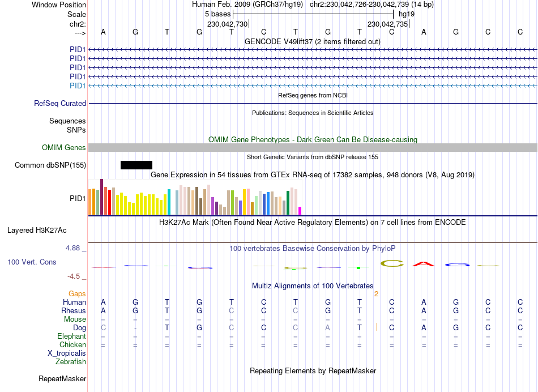Click the 'Common dbSNP(155)' track label
The height and width of the screenshot is (392, 538).
pyautogui.click(x=50, y=165)
